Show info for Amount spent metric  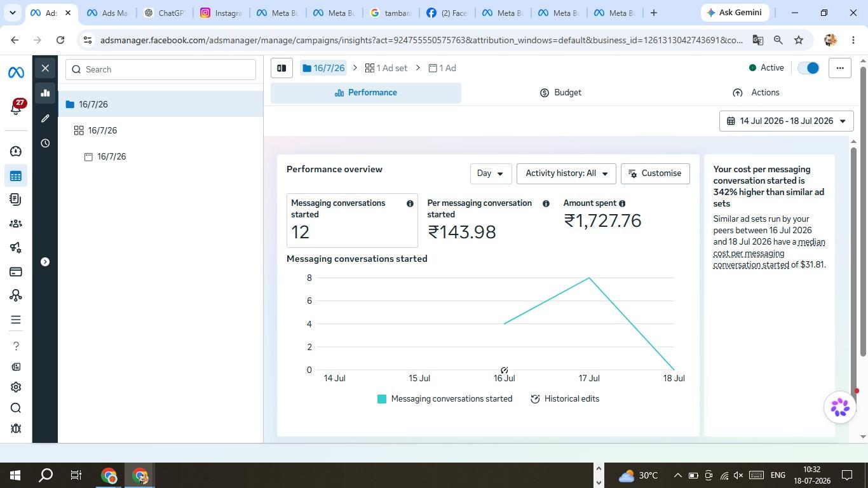622,203
